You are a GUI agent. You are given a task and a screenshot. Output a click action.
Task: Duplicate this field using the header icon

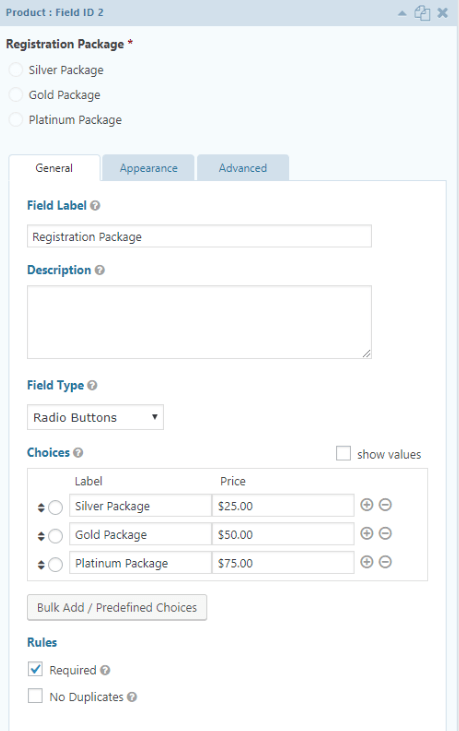pyautogui.click(x=422, y=13)
